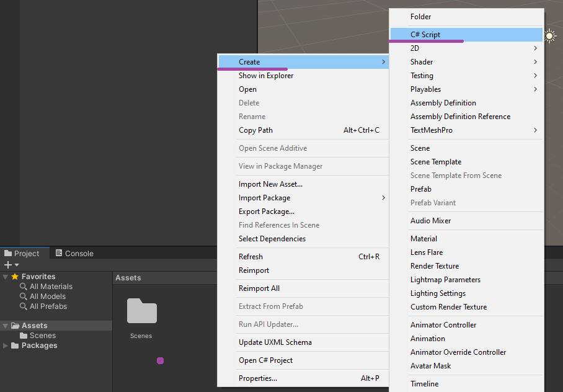Create a Custom Render Texture
This screenshot has width=563, height=392.
click(x=466, y=307)
